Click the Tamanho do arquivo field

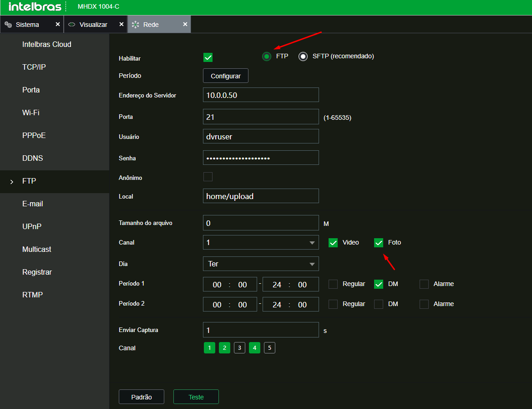pyautogui.click(x=261, y=223)
